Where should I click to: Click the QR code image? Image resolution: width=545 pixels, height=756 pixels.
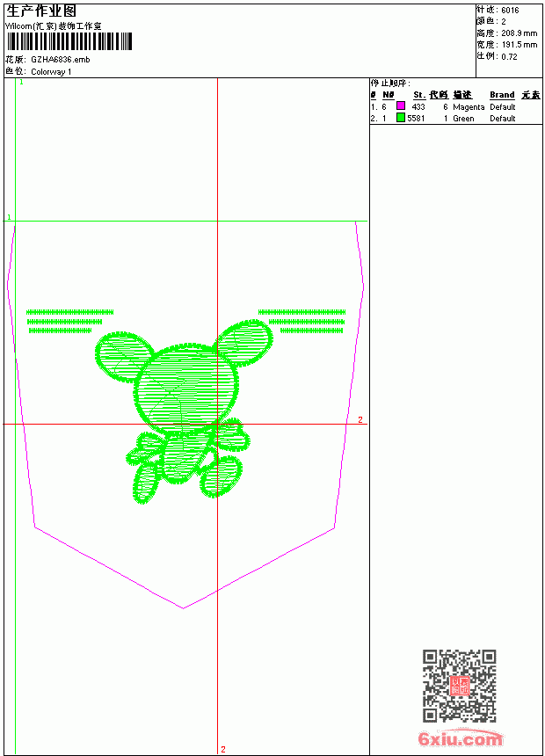coord(460,685)
